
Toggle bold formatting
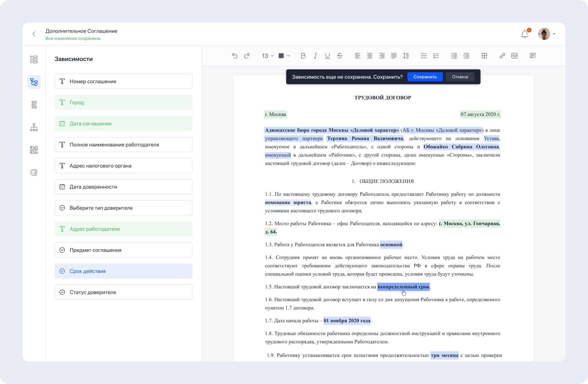[303, 56]
